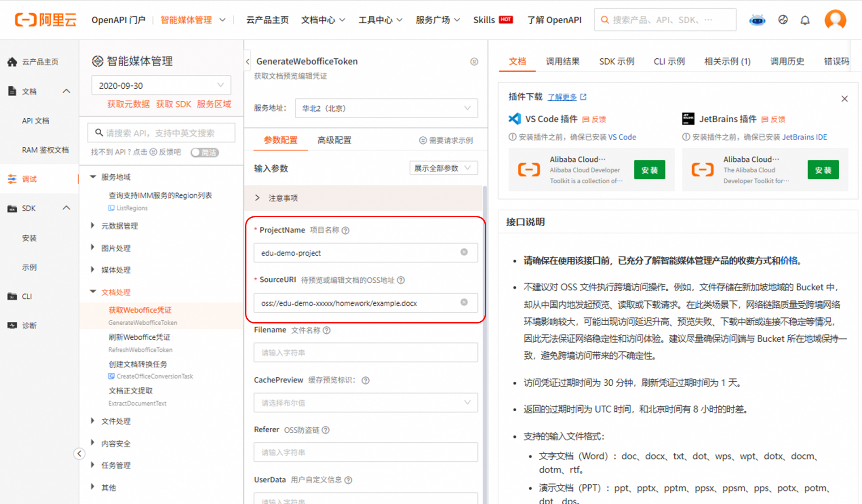Screen dimensions: 862x504
Task: Open the 2020-09-30 version dropdown
Action: (x=161, y=86)
